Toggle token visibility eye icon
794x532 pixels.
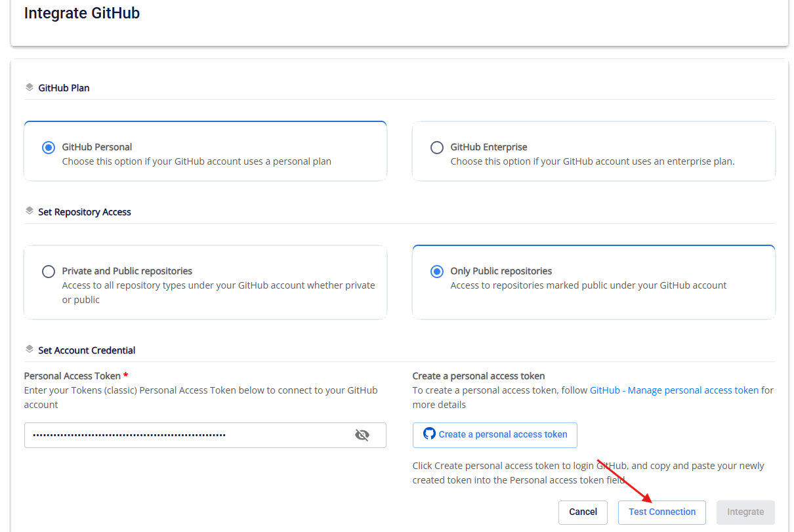[362, 435]
